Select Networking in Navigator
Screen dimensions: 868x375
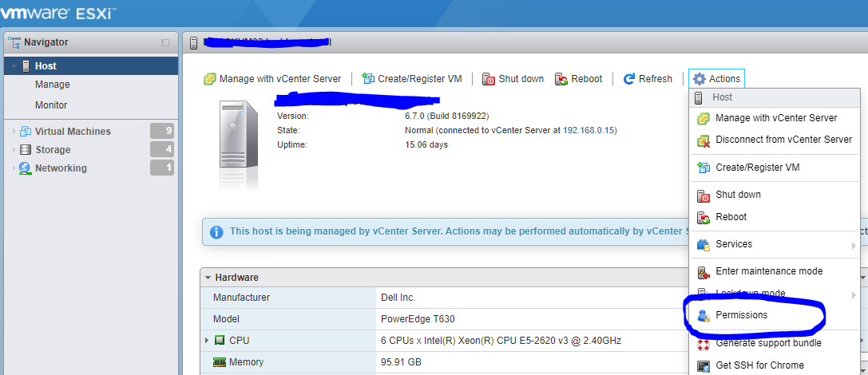[61, 168]
